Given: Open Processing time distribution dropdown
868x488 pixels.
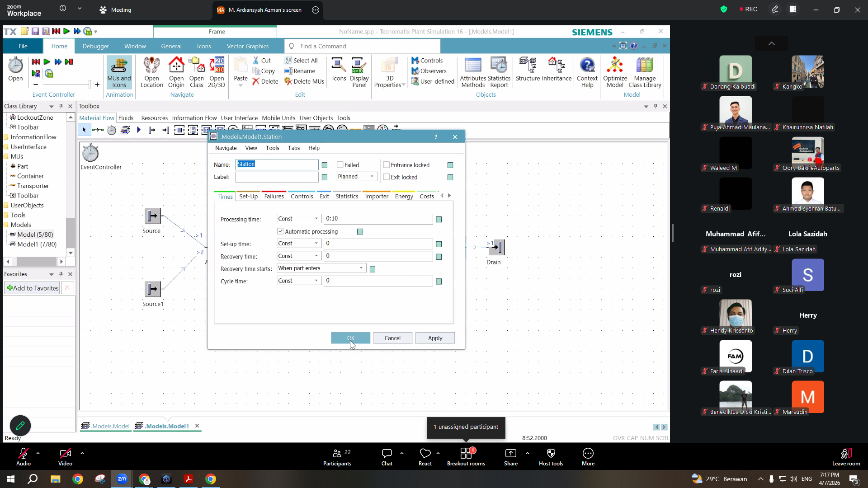Looking at the screenshot, I should point(299,219).
